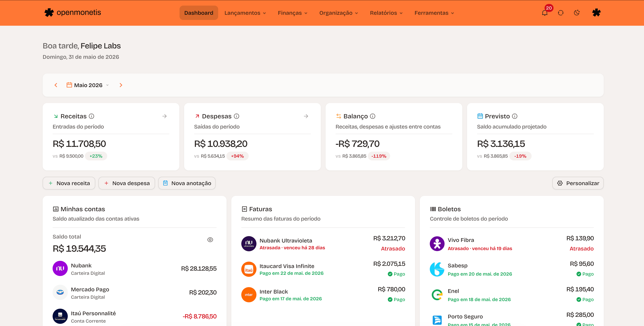This screenshot has height=326, width=644.
Task: Click the Vivo Fibra boleto logo
Action: click(437, 244)
